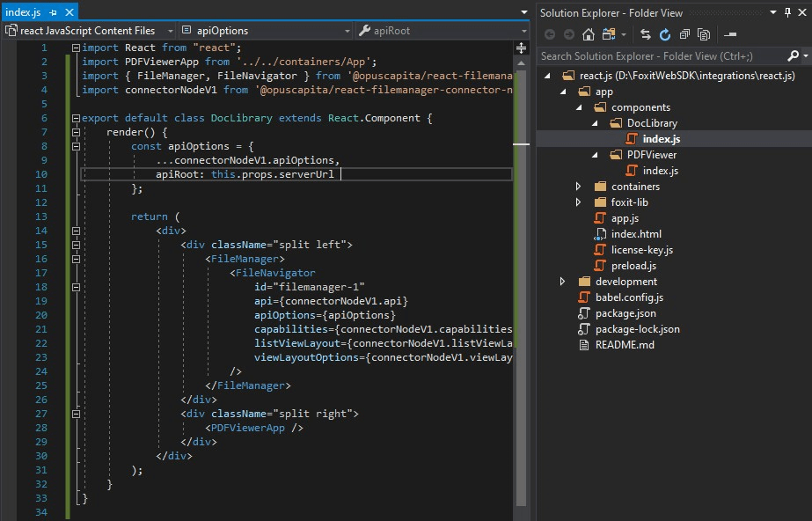Open Solution Explorer window position menu
This screenshot has width=812, height=521.
[x=773, y=13]
